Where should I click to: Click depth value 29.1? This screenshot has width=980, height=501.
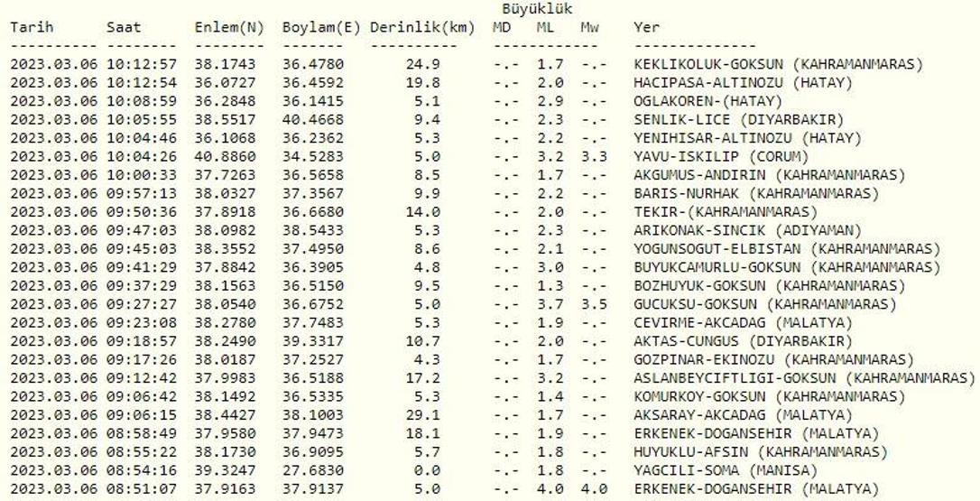[x=422, y=414]
